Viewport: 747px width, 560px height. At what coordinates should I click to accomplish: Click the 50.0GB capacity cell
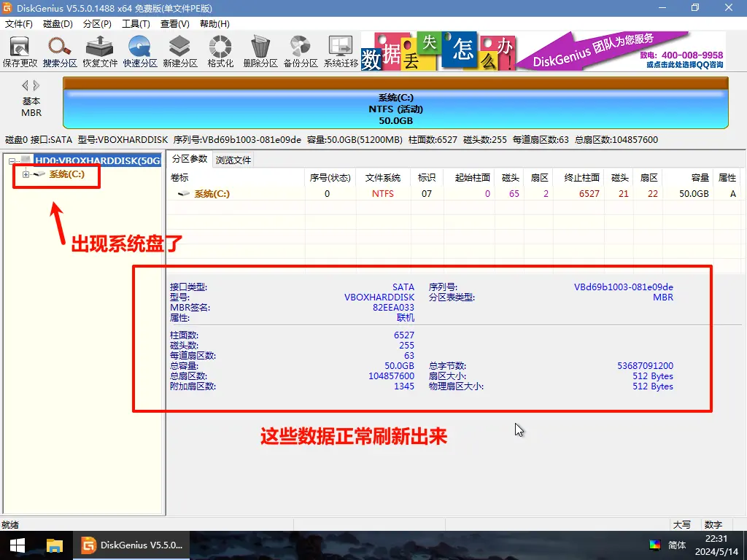pos(694,194)
